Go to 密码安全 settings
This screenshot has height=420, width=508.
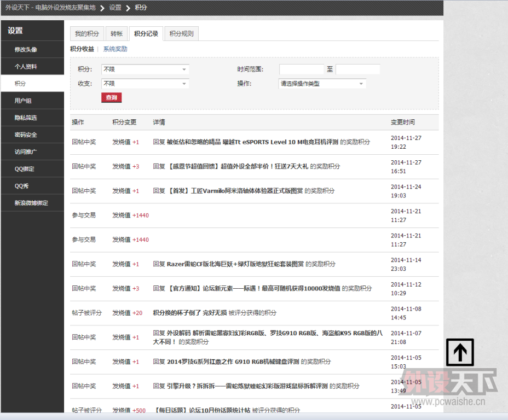click(x=26, y=135)
